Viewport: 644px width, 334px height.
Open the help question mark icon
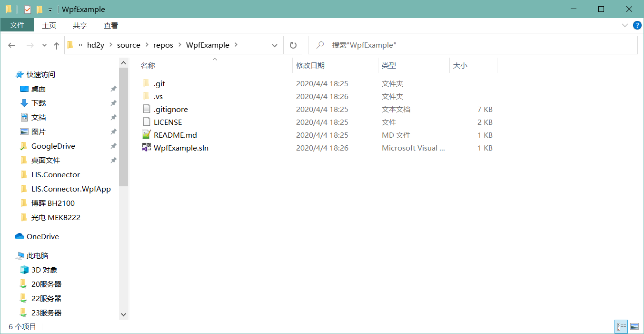[637, 25]
